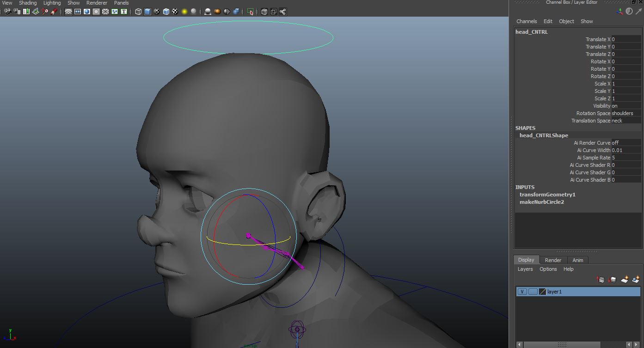The image size is (644, 348).
Task: Open the Layers menu in Layer Editor
Action: point(525,269)
